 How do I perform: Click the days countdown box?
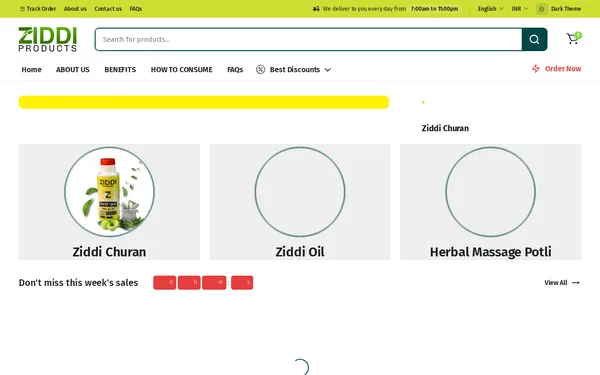point(165,282)
